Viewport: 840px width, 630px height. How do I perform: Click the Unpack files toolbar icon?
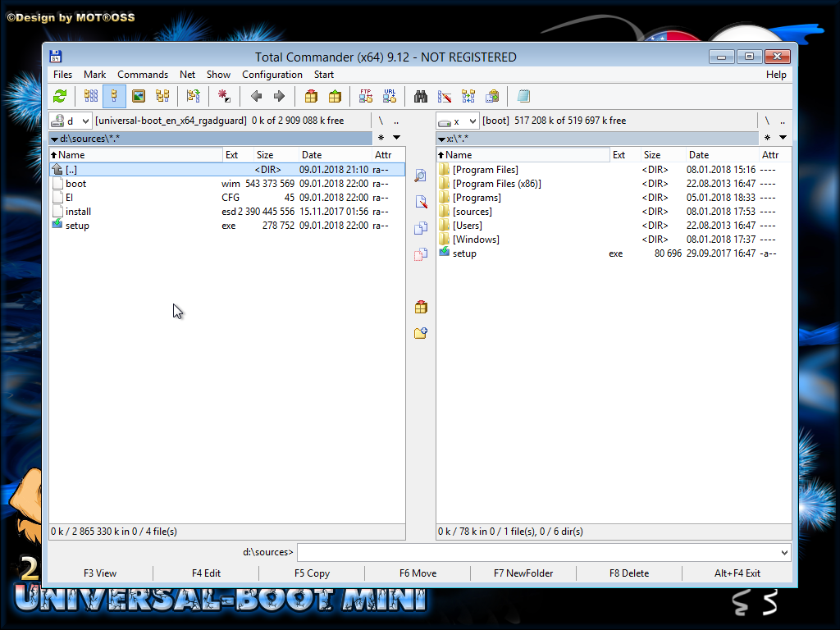[x=335, y=97]
